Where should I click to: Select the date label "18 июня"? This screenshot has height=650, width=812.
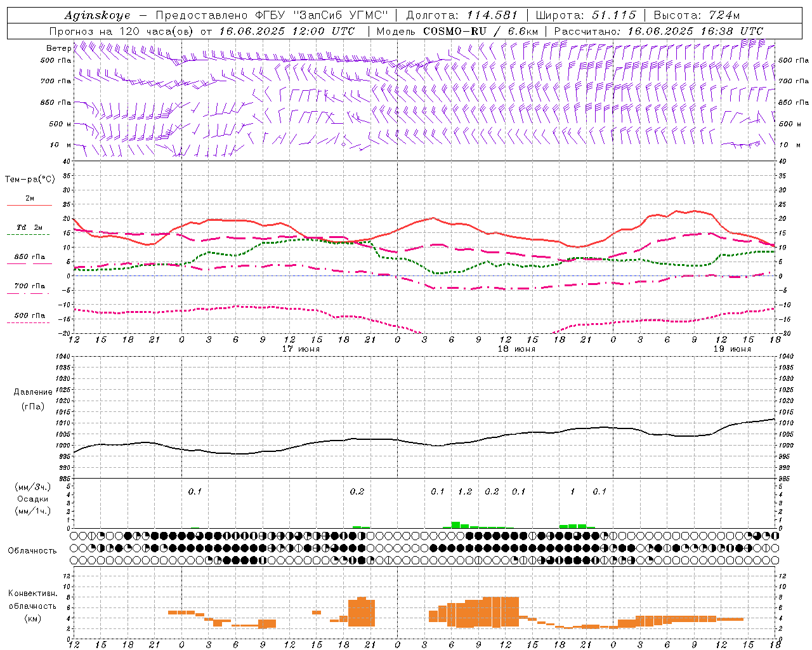[516, 349]
